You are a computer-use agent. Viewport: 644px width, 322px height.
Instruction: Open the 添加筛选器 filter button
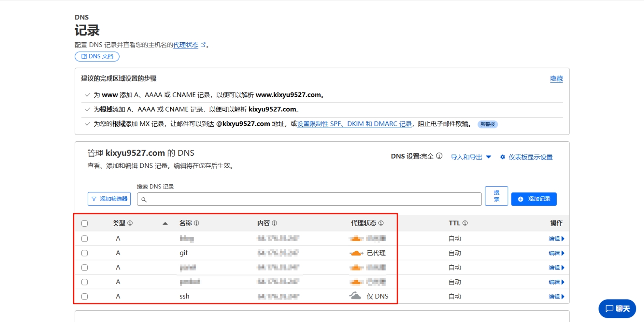coord(109,199)
